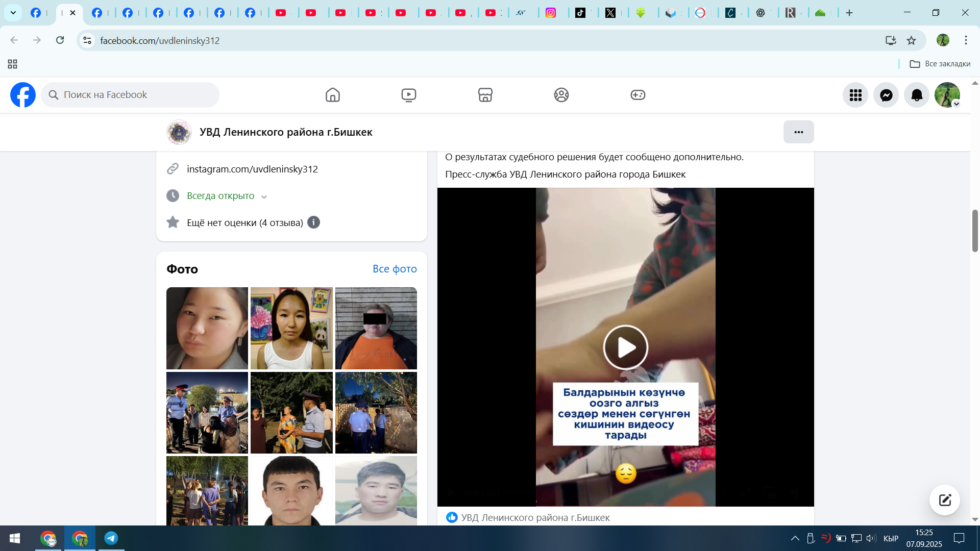Open account menu via profile avatar arrow
The width and height of the screenshot is (980, 551).
956,104
